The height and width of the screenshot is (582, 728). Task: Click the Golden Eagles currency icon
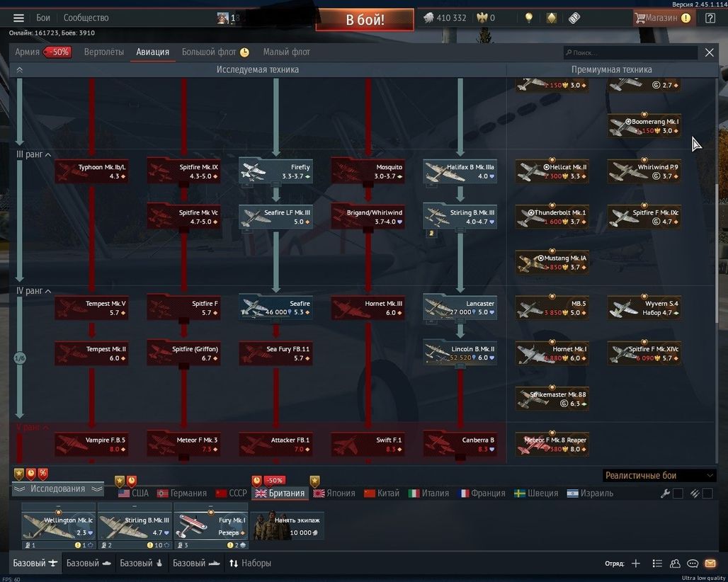482,18
